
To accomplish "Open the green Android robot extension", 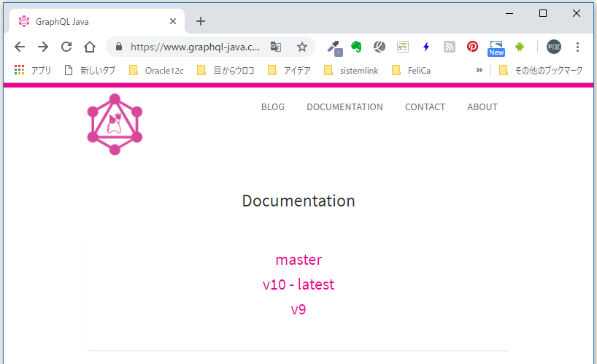I will (x=520, y=47).
